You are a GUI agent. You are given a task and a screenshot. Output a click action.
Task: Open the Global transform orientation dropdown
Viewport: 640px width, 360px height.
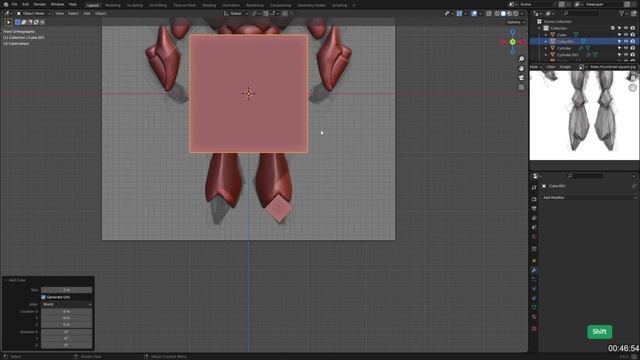point(236,13)
